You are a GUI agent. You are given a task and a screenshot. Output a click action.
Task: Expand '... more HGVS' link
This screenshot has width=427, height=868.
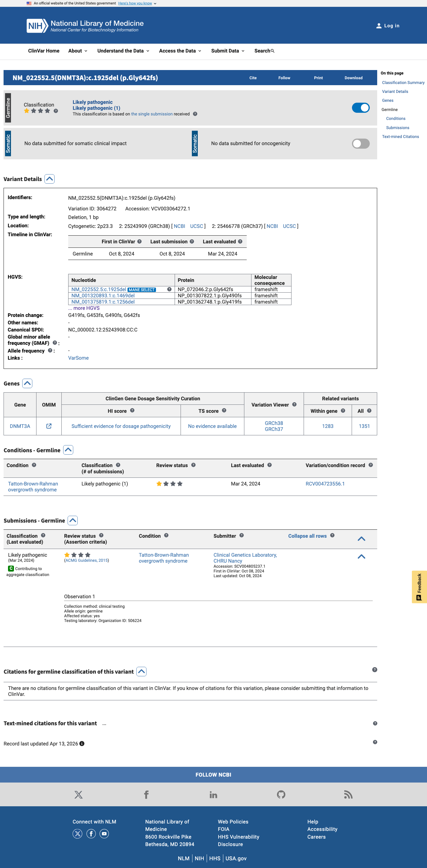coord(84,308)
